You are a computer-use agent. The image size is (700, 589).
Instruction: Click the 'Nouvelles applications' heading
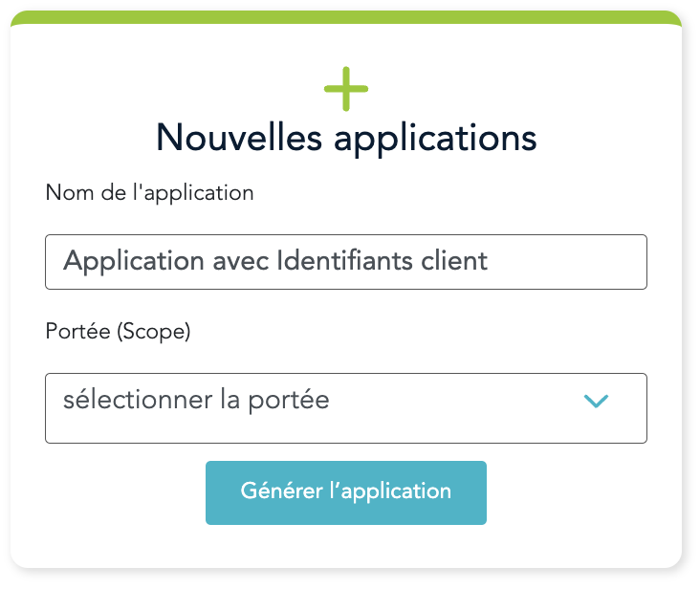pos(346,138)
